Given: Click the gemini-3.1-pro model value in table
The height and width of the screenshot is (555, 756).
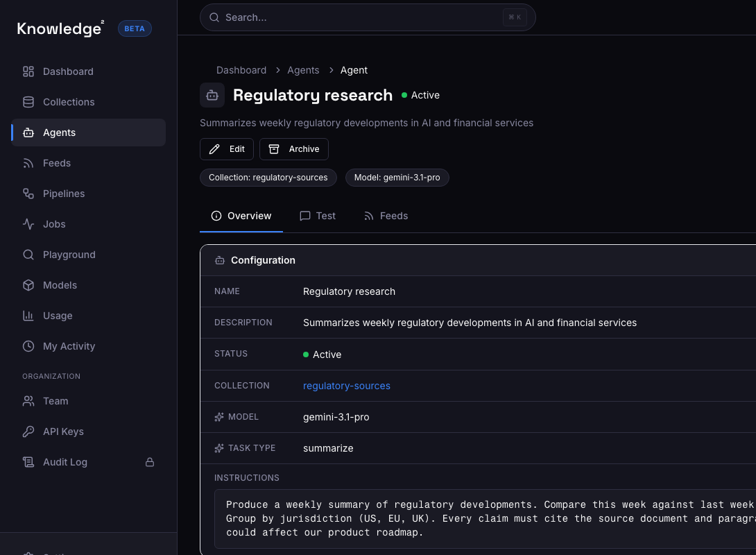Looking at the screenshot, I should [x=336, y=417].
